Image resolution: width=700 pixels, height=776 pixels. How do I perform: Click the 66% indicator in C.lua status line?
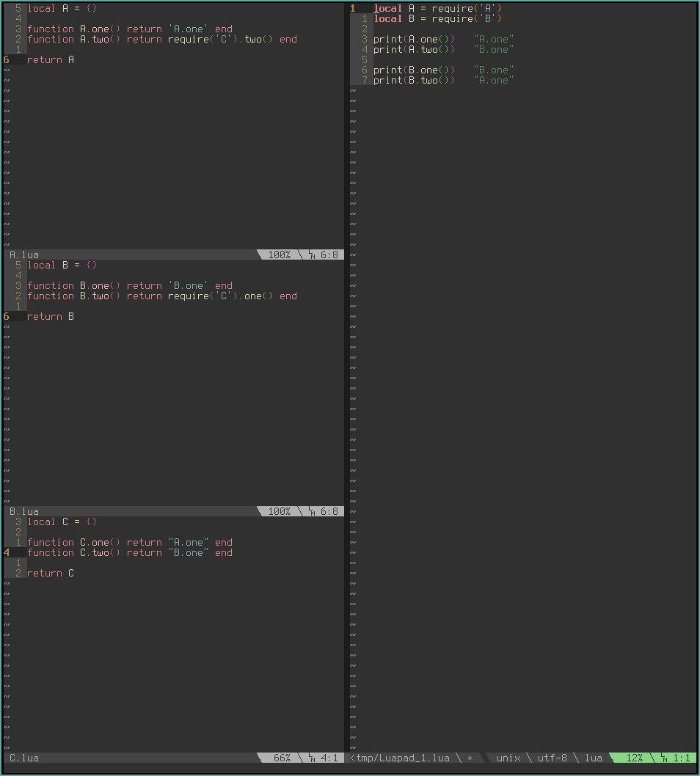tap(282, 758)
